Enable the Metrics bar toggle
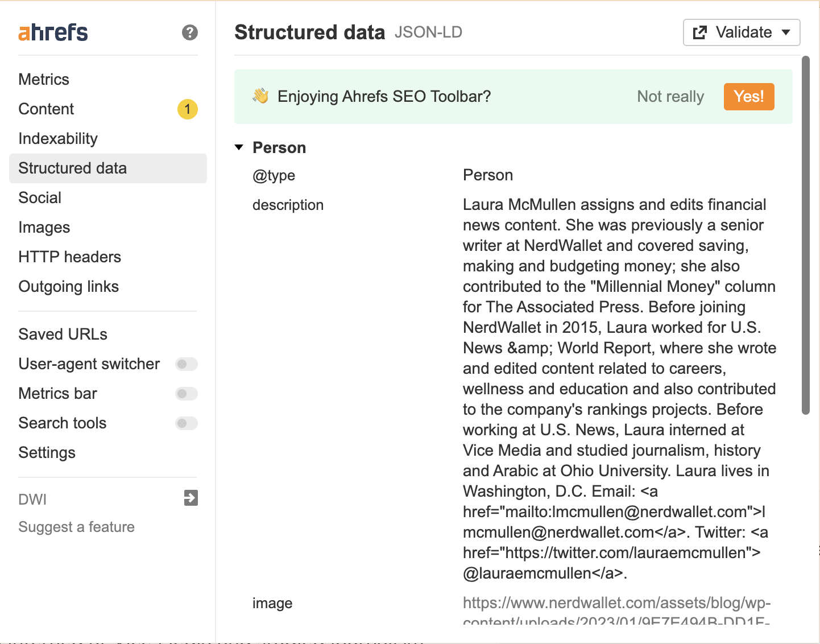 click(x=187, y=394)
